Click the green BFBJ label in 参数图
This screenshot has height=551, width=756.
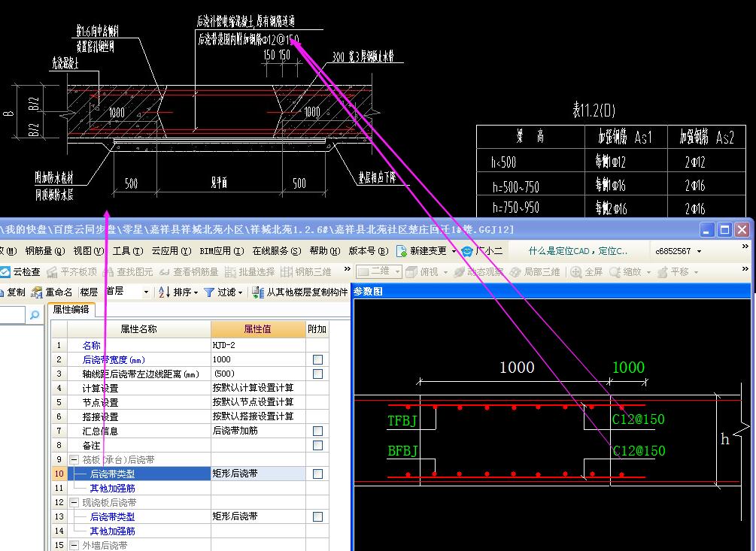pos(402,451)
